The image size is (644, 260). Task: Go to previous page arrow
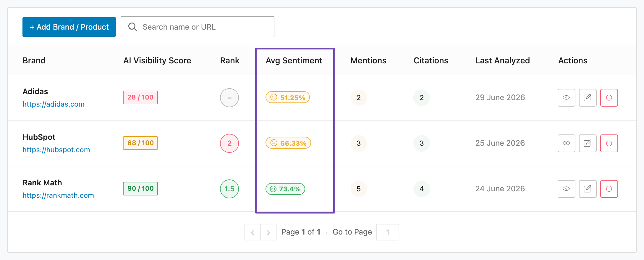pyautogui.click(x=253, y=232)
